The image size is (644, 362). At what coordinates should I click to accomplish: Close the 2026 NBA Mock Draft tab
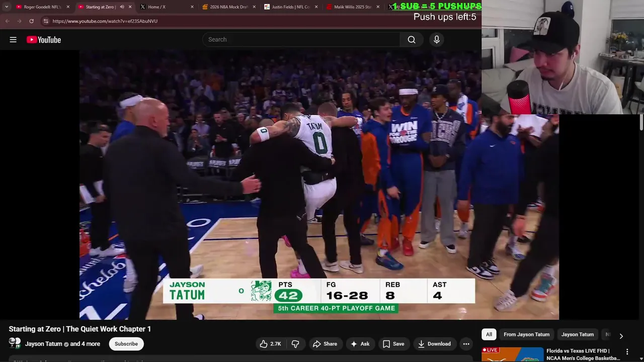point(254,7)
